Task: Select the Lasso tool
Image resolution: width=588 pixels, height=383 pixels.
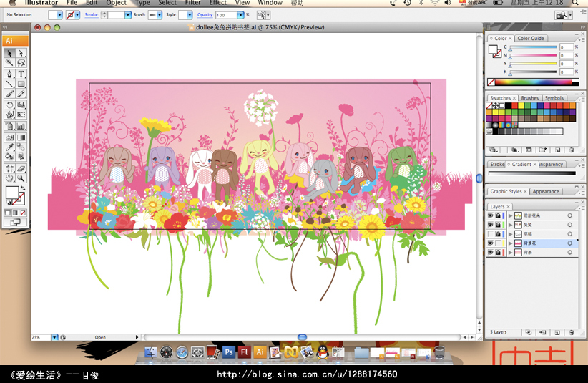Action: click(x=21, y=63)
